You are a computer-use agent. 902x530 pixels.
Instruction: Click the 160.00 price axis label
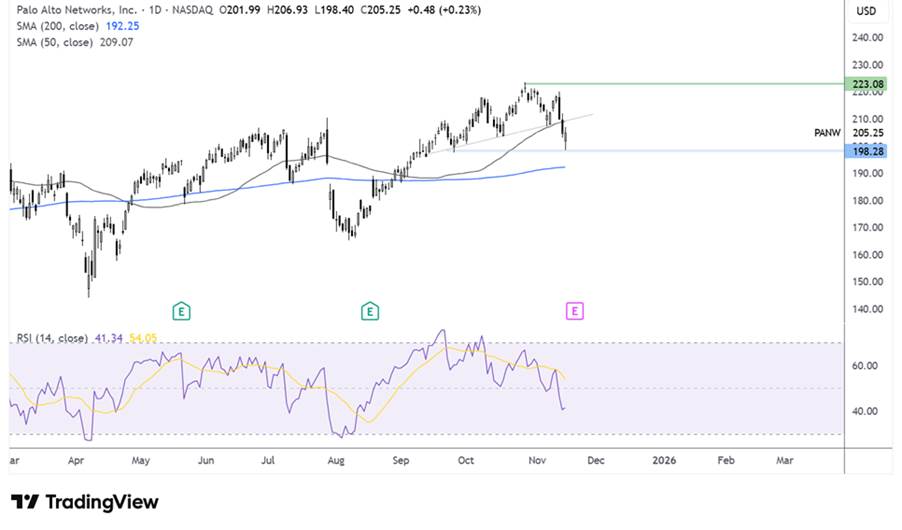click(867, 254)
